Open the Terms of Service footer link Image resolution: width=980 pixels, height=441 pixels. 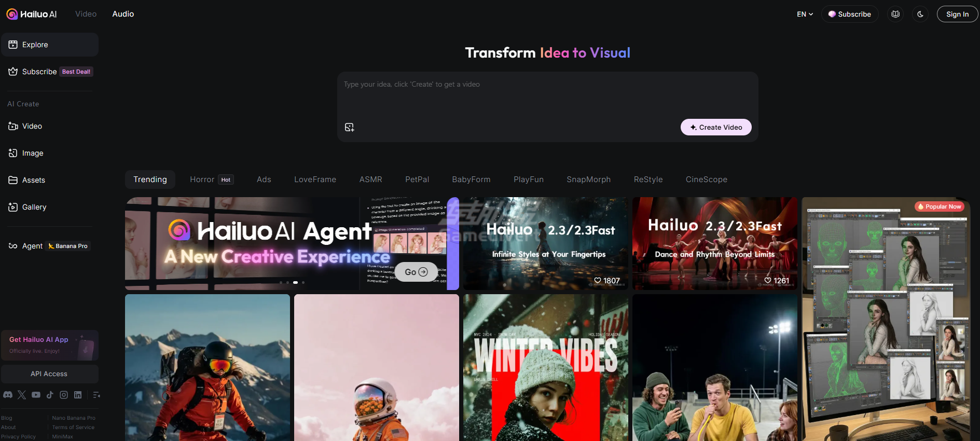pyautogui.click(x=73, y=428)
